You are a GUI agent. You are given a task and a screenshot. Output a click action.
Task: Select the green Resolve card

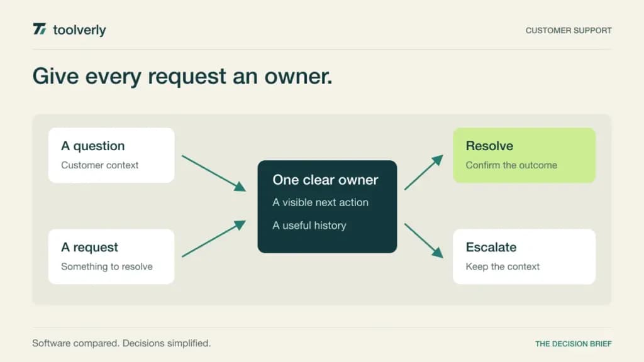click(524, 155)
